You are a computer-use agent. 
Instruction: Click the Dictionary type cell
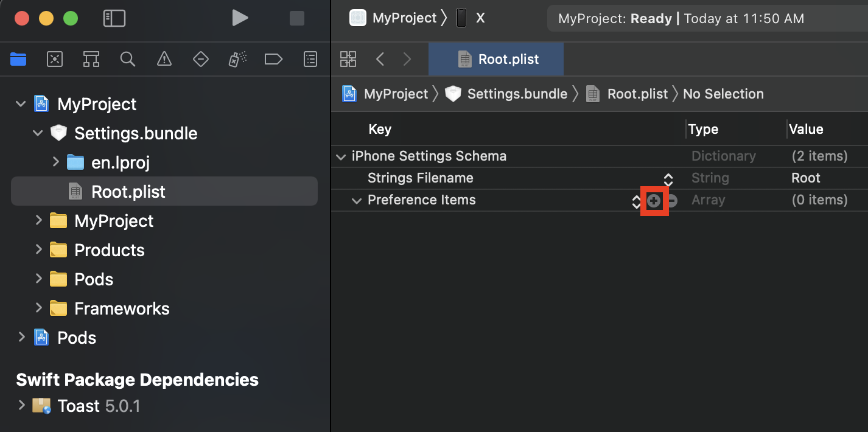coord(724,156)
